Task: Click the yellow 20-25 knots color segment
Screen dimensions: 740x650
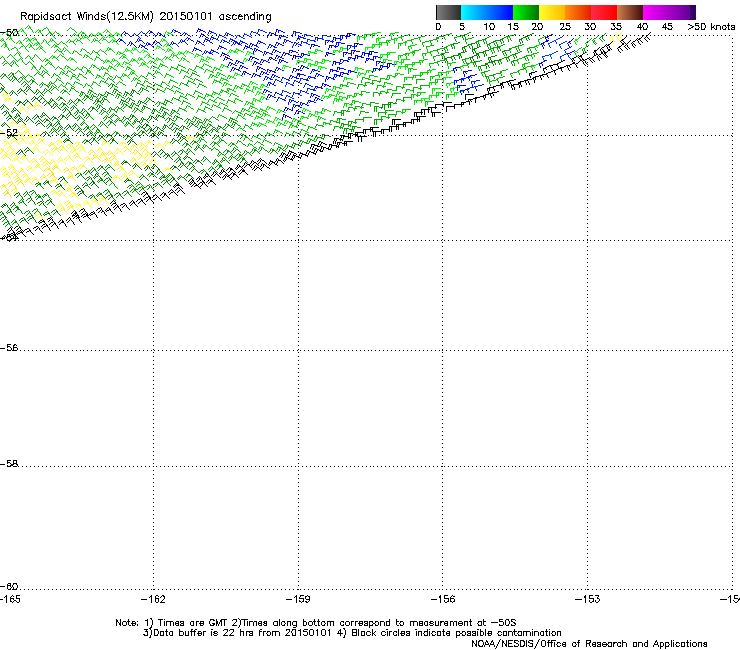Action: click(x=552, y=12)
